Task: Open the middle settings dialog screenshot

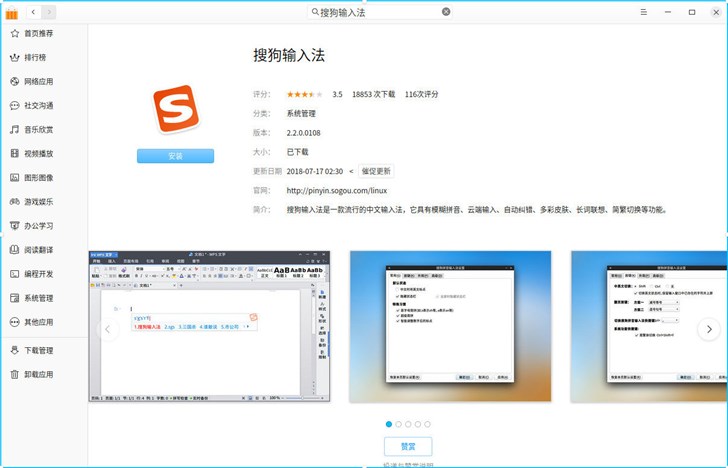Action: (x=450, y=326)
